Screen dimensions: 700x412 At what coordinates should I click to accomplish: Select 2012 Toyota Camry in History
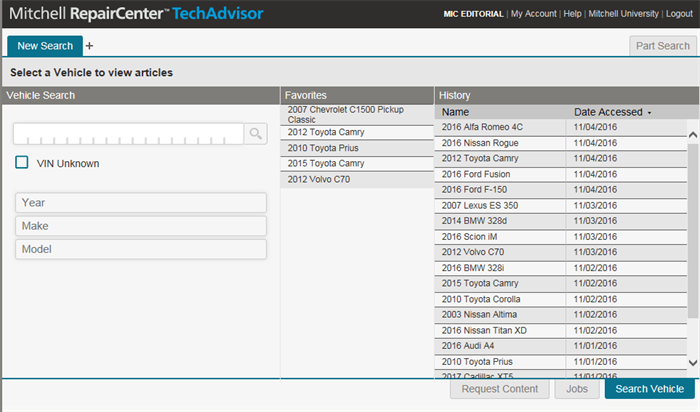tap(500, 158)
